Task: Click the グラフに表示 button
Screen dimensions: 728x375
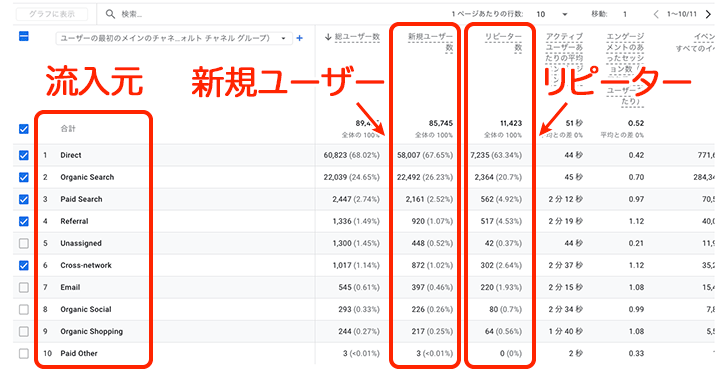Action: [x=52, y=14]
